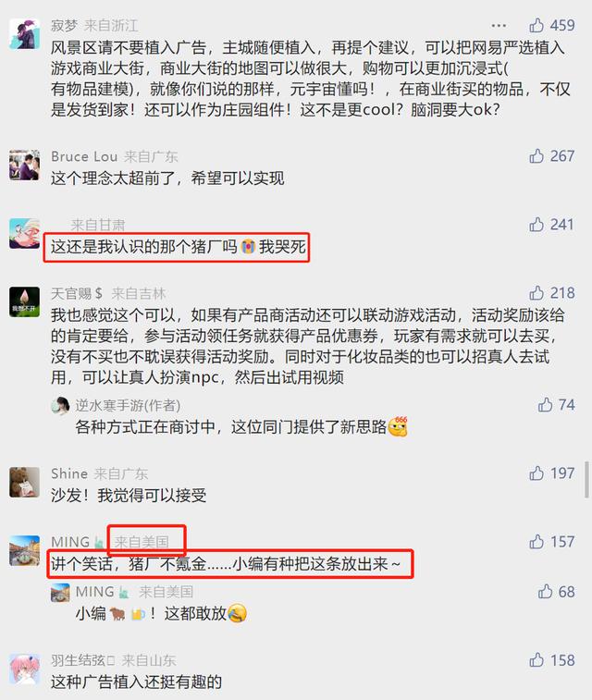The image size is (592, 700).
Task: Open Bruce Lou's avatar picture
Action: (25, 166)
